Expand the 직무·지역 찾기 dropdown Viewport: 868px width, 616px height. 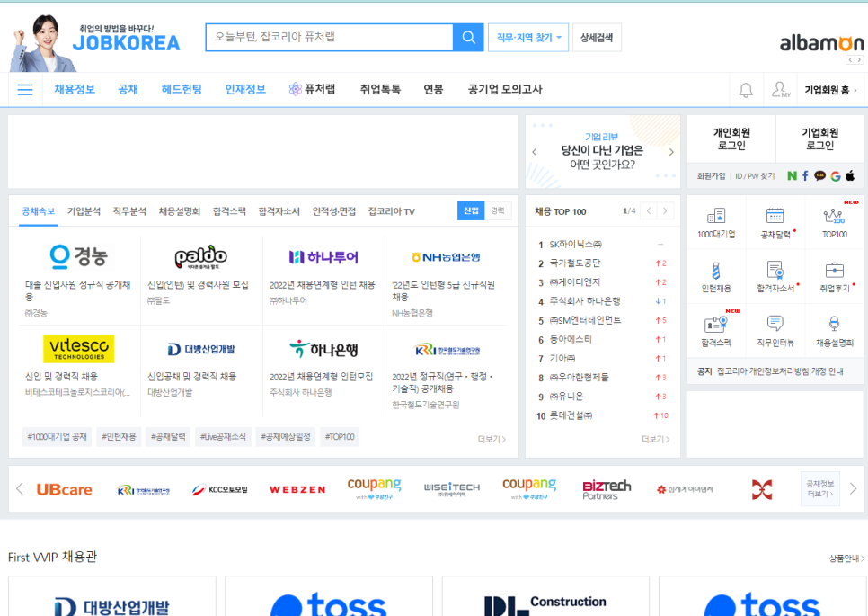coord(528,38)
